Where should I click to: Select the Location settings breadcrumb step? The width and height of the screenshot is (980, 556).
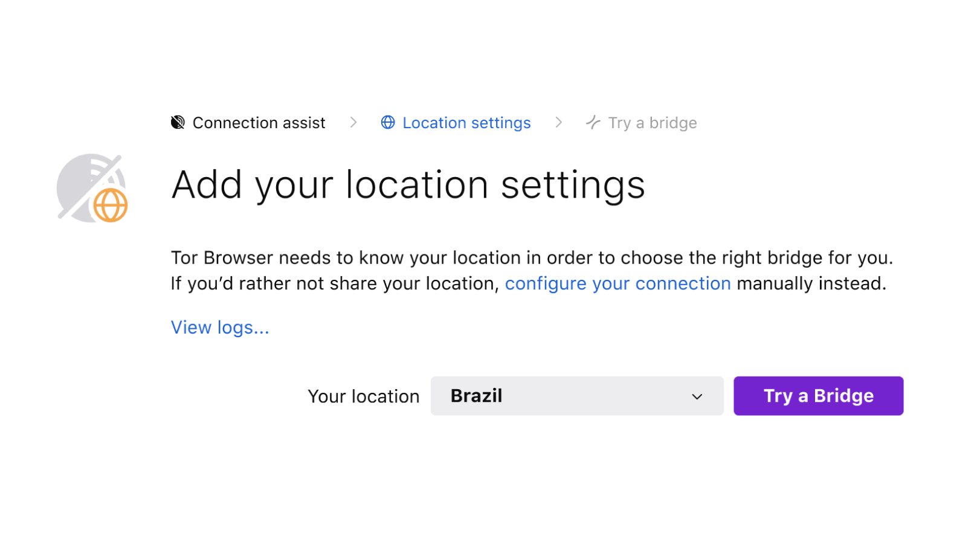456,123
